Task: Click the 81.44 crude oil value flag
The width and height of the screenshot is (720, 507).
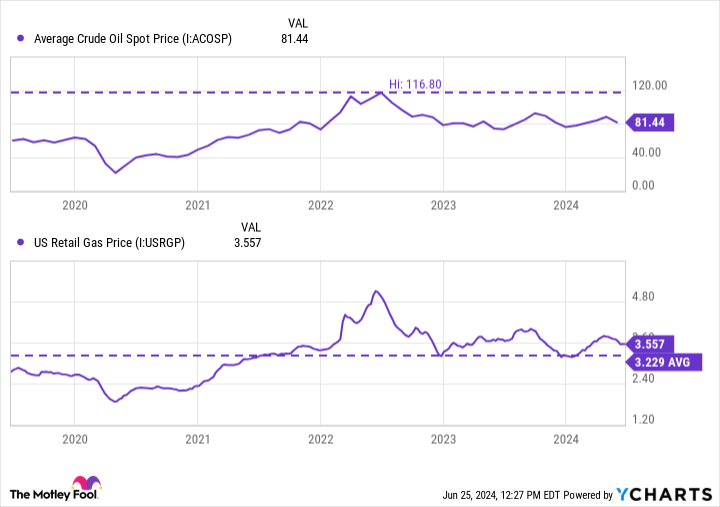Action: [x=650, y=123]
